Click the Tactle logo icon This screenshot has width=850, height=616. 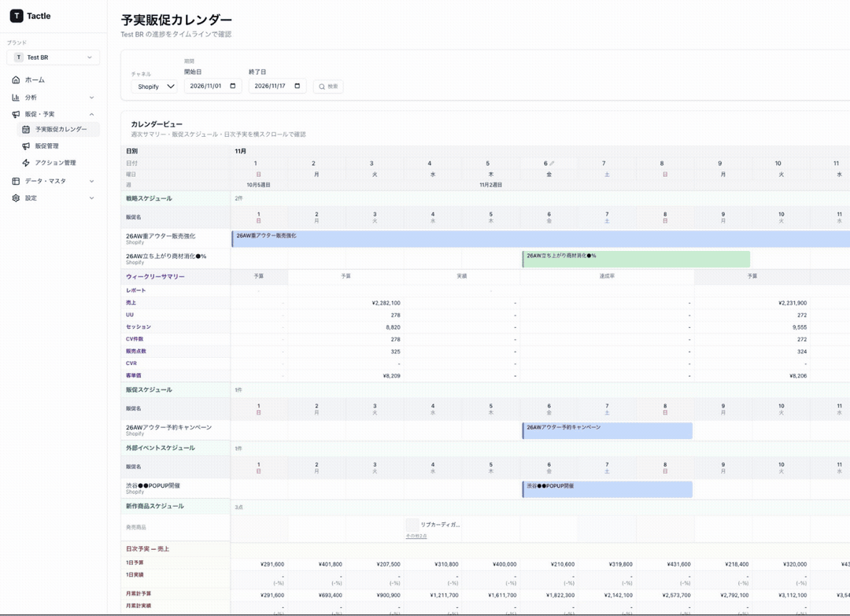tap(17, 16)
